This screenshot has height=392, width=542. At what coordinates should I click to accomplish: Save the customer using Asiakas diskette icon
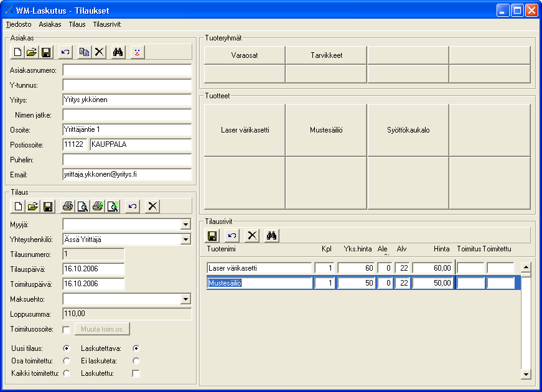46,52
